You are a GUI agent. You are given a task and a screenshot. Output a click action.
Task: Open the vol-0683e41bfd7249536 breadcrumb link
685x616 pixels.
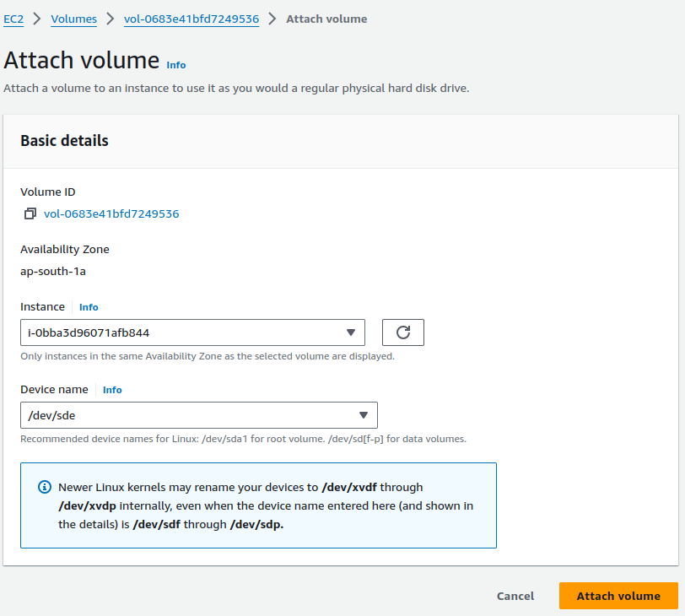(191, 19)
